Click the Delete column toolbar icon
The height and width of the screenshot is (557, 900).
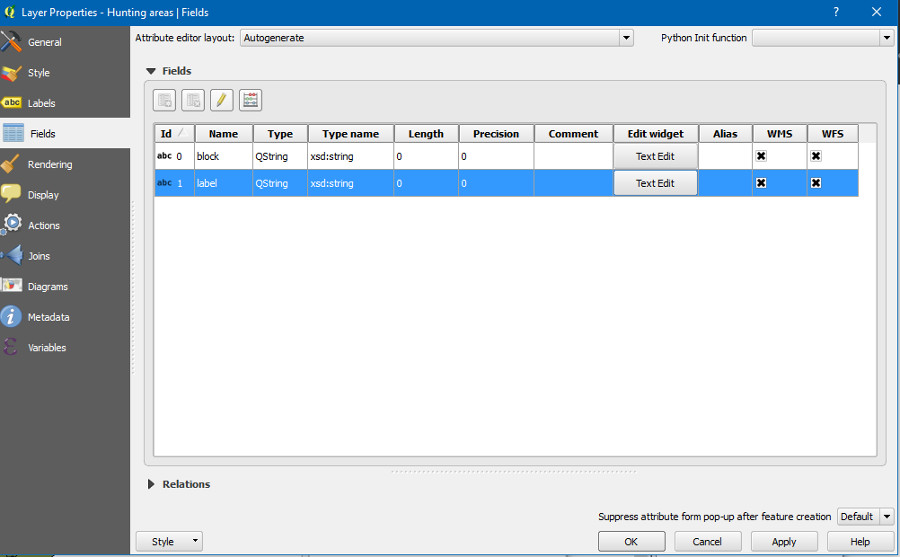click(193, 100)
